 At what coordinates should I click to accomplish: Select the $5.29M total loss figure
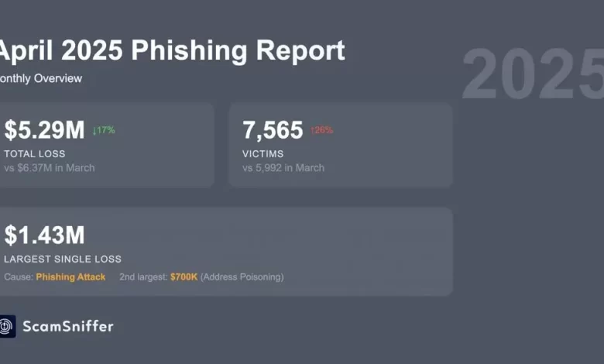click(44, 130)
